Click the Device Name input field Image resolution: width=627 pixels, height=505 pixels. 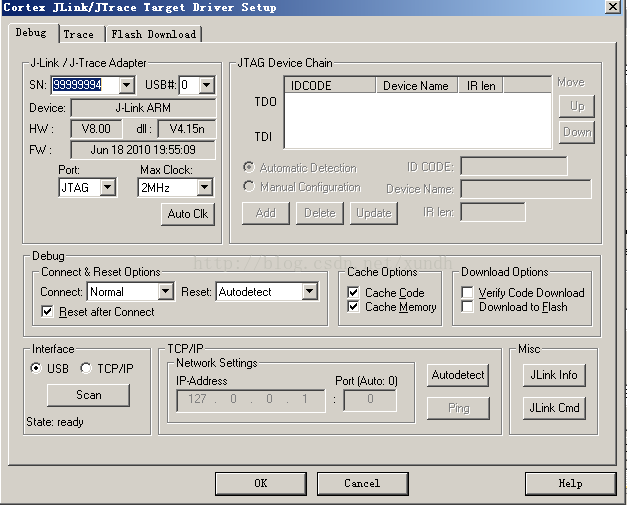(x=526, y=189)
